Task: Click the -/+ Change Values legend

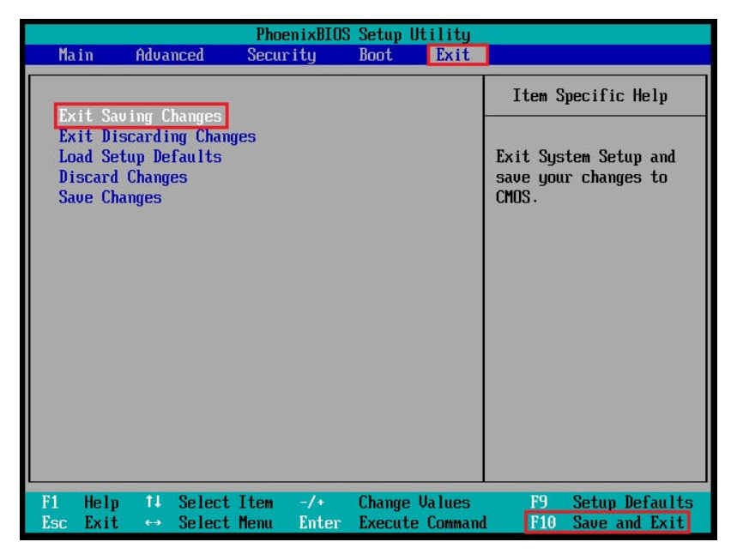Action: (x=385, y=503)
